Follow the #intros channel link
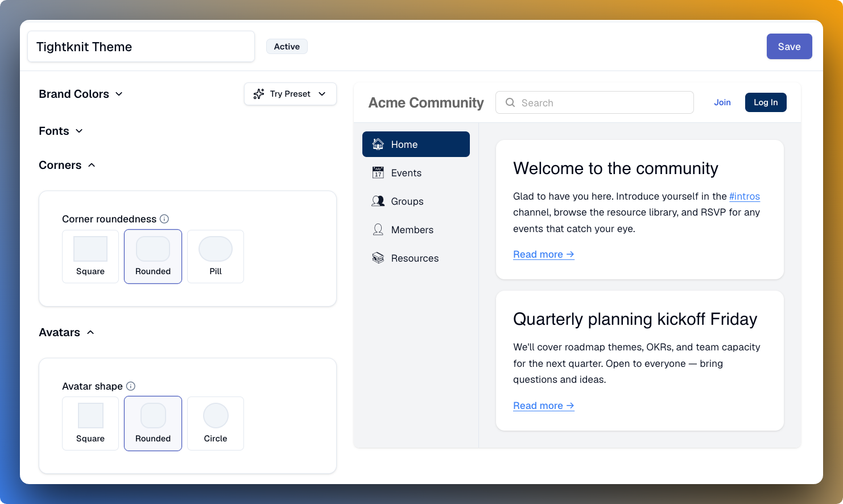The height and width of the screenshot is (504, 843). pyautogui.click(x=745, y=196)
